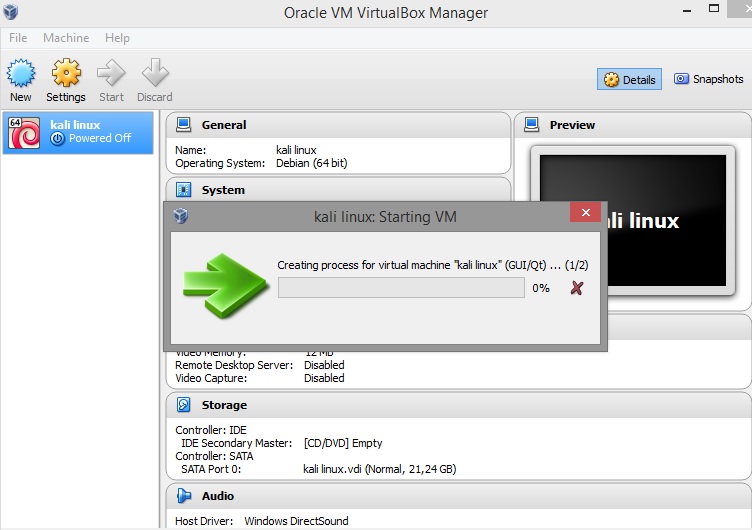Screen dimensions: 752x530
Task: Click the Audio speaker icon
Action: pyautogui.click(x=184, y=495)
